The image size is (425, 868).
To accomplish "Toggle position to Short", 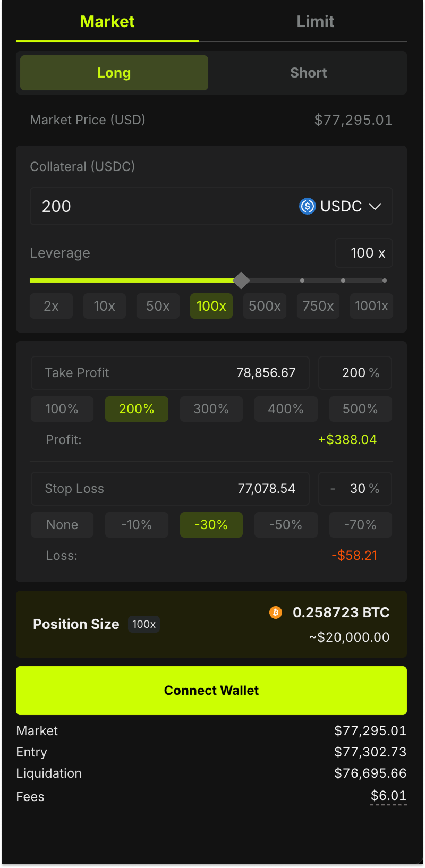I will tap(308, 73).
